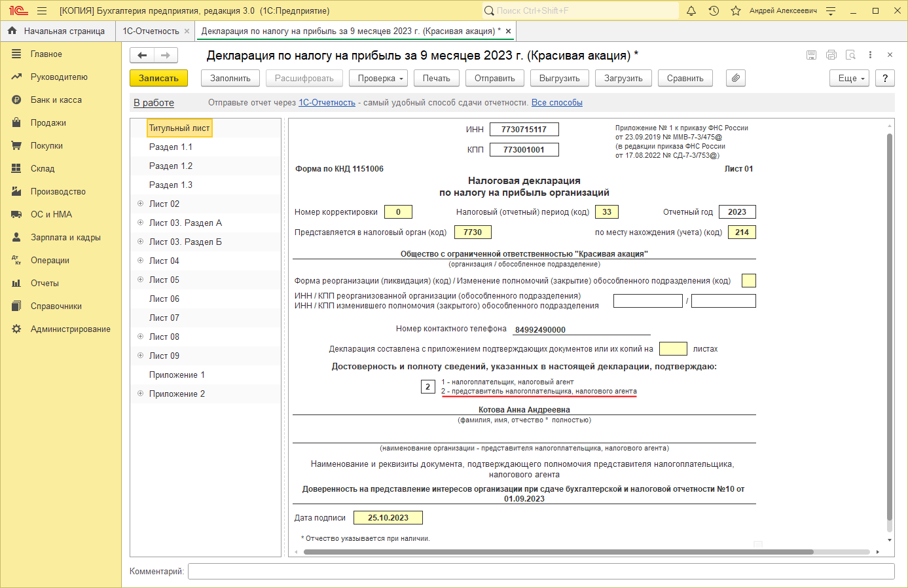
Task: Open the Проверка dropdown button
Action: (381, 78)
